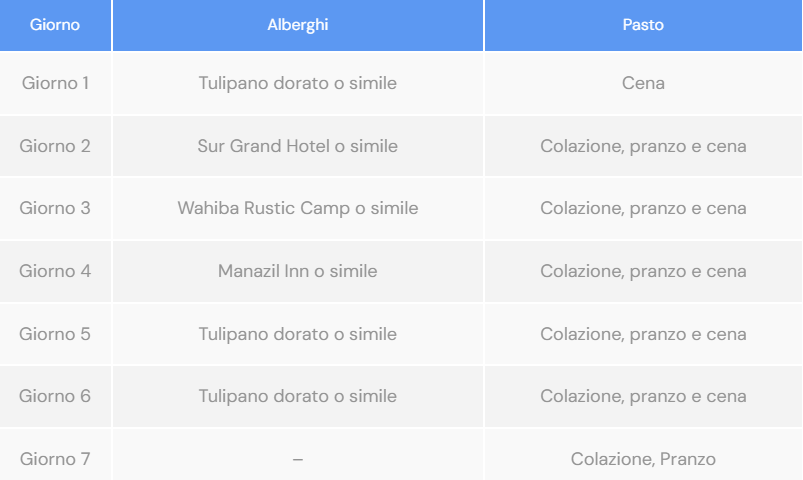803x480 pixels.
Task: Click Giorno 5 Tulipano dorato hotel cell
Action: pyautogui.click(x=298, y=334)
